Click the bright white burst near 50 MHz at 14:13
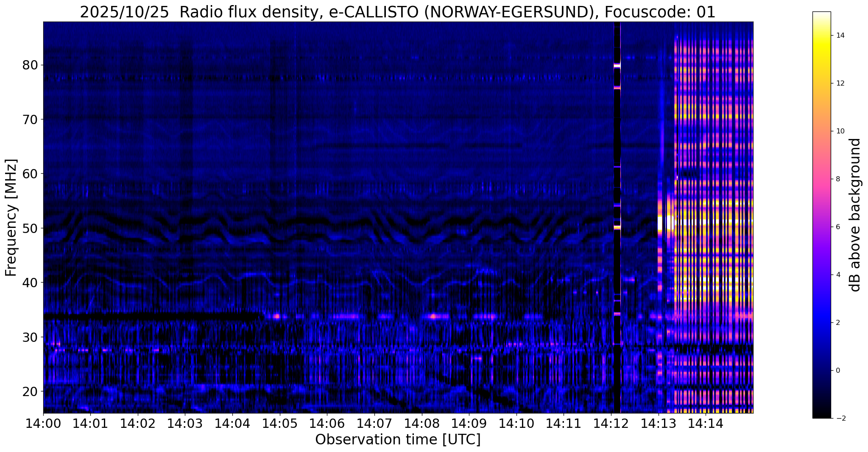The height and width of the screenshot is (452, 868). coord(660,222)
